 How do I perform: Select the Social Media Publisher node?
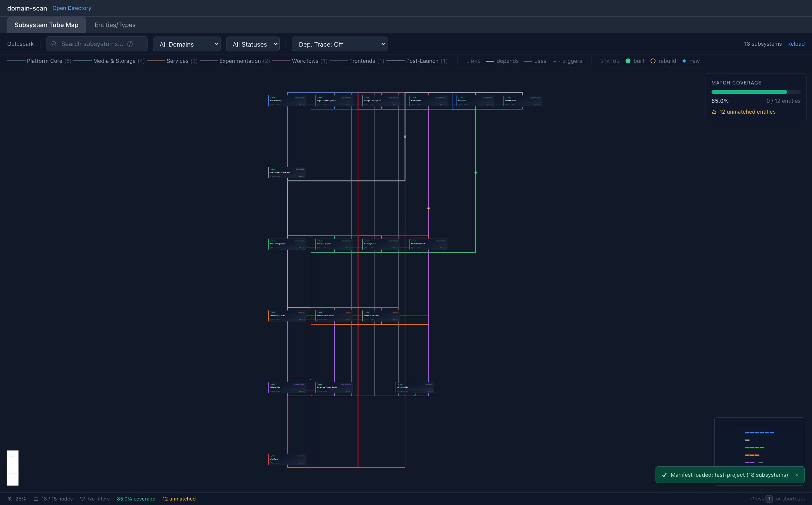(x=334, y=316)
